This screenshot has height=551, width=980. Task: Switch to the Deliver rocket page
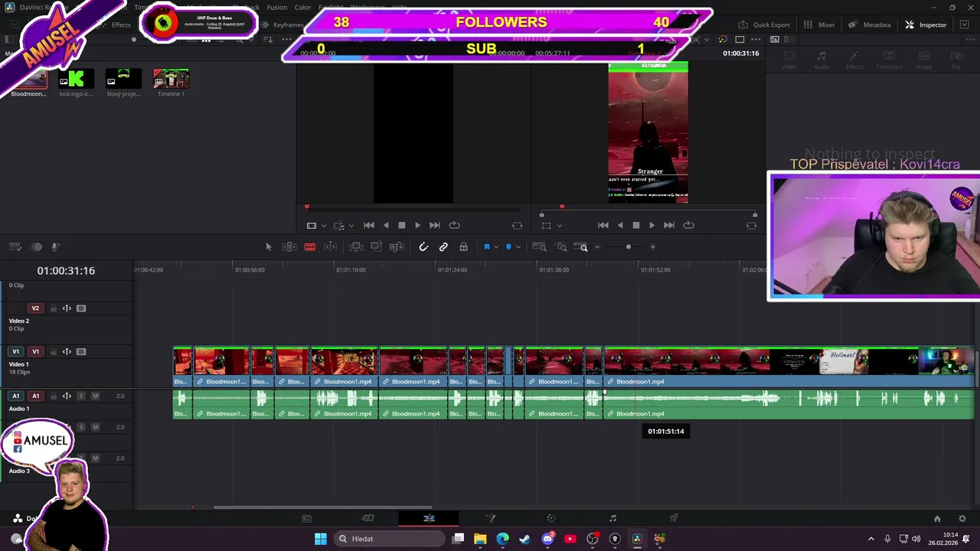[674, 518]
